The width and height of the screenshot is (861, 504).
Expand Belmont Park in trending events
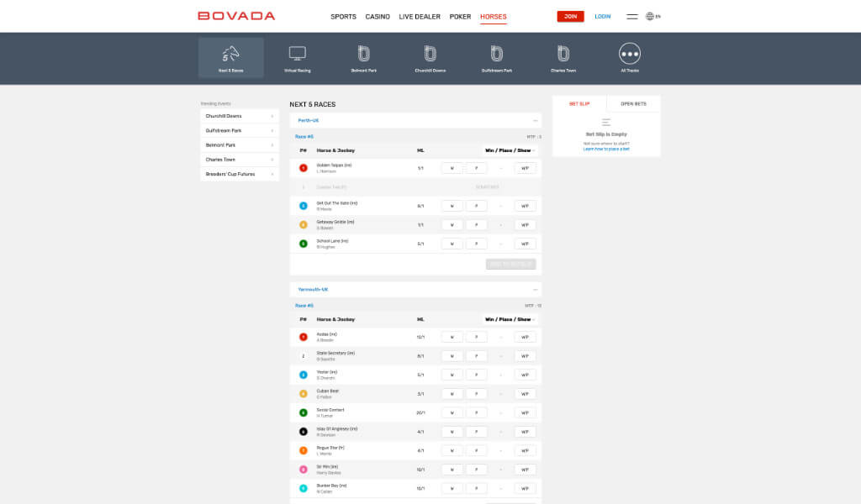point(240,144)
